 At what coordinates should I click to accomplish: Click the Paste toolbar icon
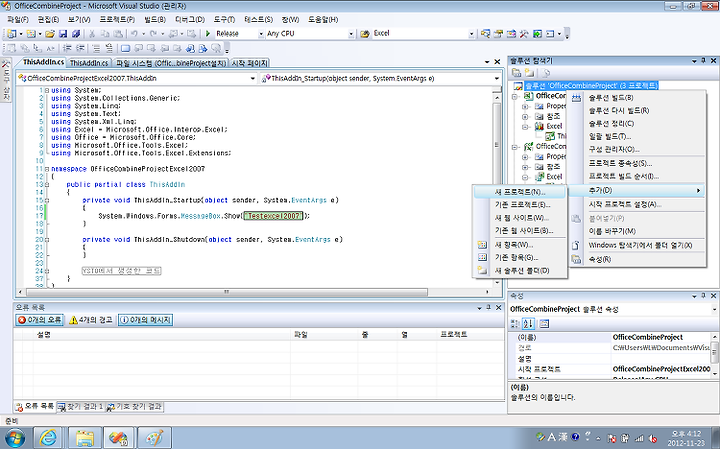click(x=118, y=34)
